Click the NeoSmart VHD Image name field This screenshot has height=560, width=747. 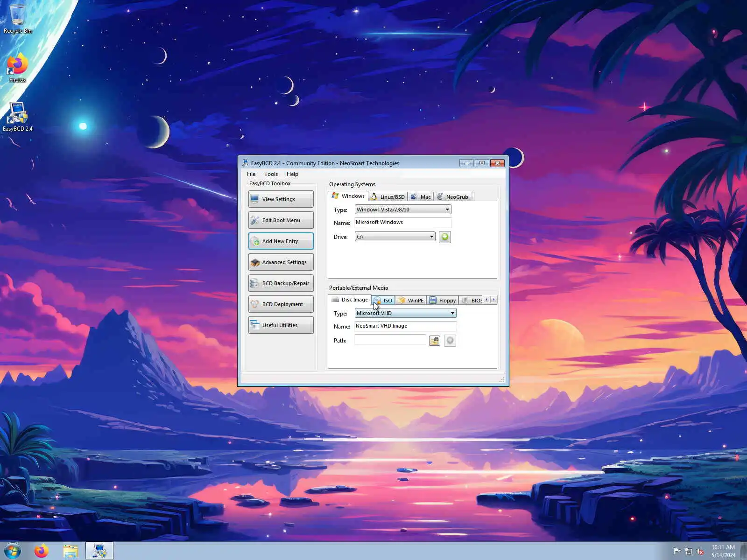pyautogui.click(x=405, y=326)
